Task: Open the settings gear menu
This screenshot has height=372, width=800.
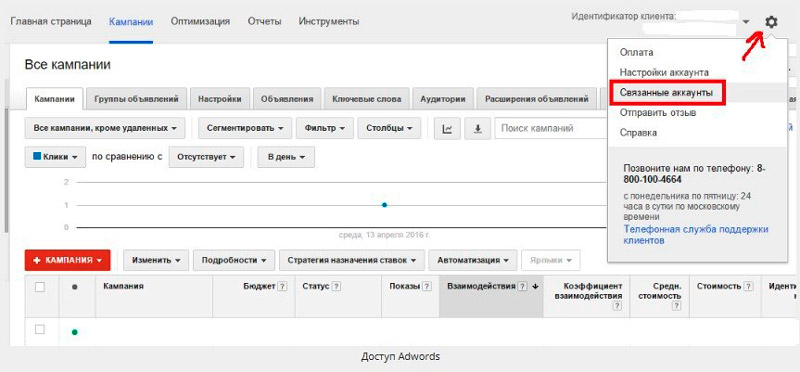Action: point(771,22)
